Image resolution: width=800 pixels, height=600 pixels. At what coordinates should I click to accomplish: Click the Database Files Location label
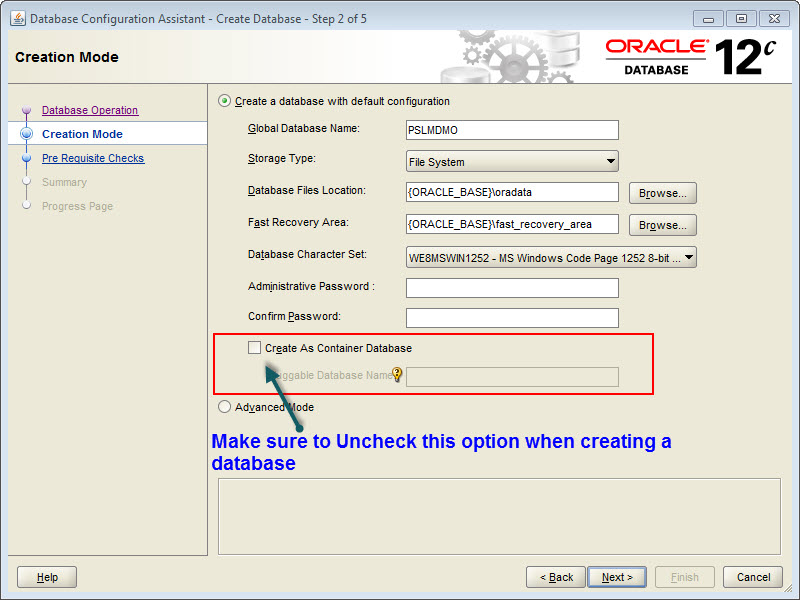pyautogui.click(x=307, y=190)
